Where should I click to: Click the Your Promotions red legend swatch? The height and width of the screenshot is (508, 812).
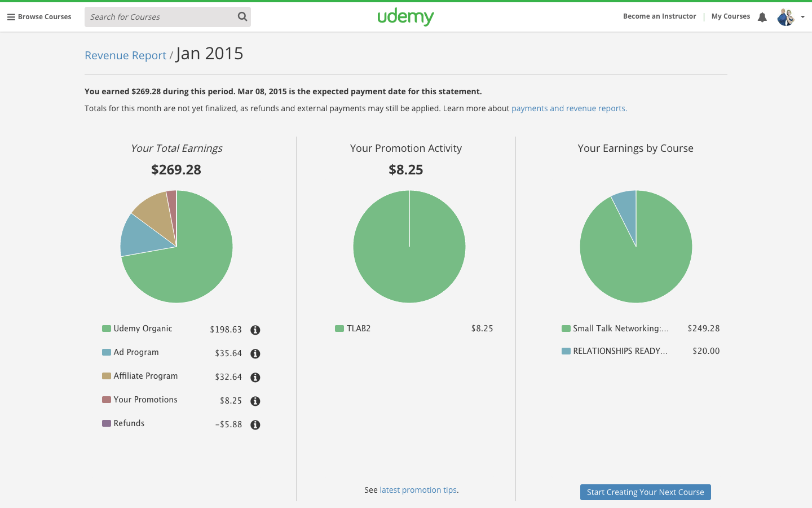107,400
